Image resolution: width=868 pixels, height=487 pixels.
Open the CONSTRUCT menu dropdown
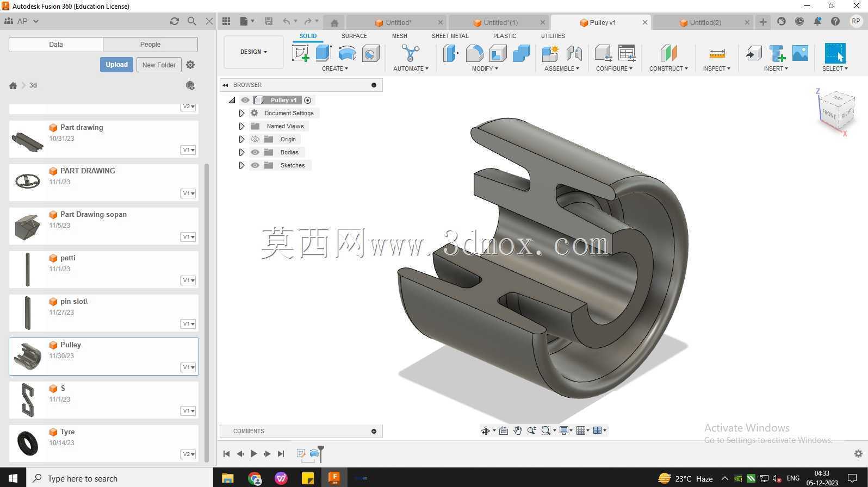[x=668, y=68]
